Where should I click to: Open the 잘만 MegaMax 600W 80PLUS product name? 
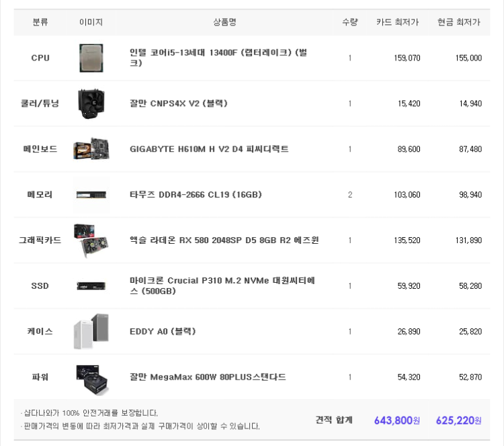point(208,377)
